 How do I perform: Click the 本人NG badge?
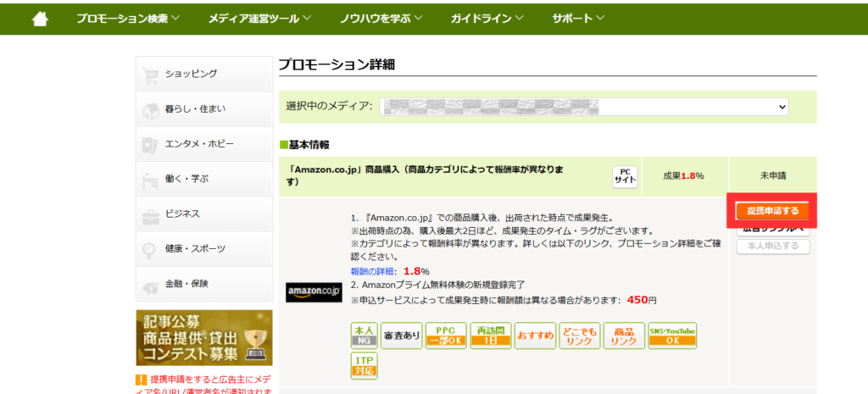(364, 336)
